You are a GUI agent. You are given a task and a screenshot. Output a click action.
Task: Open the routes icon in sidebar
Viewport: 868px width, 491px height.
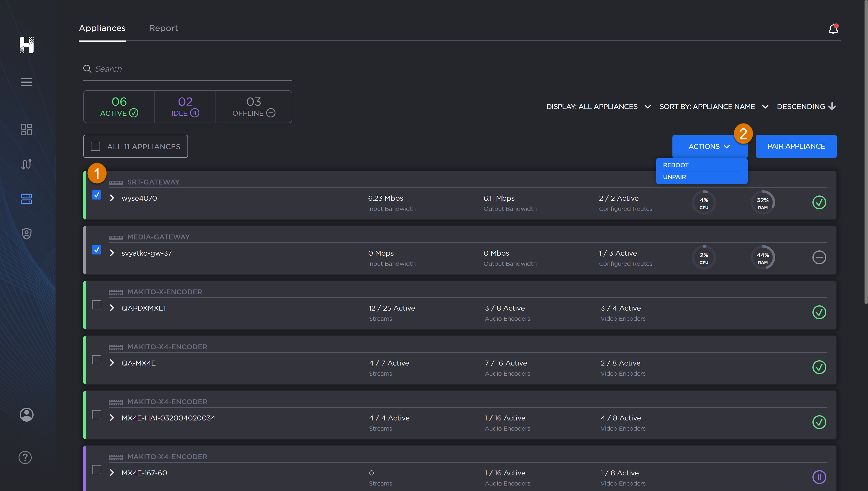pyautogui.click(x=26, y=164)
